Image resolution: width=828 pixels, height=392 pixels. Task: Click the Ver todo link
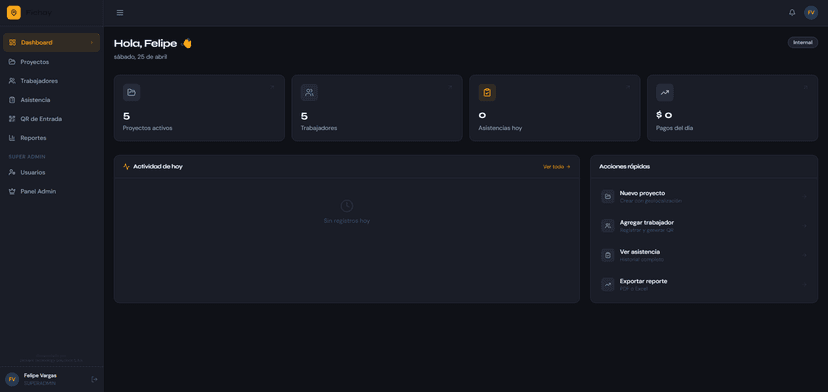(557, 167)
